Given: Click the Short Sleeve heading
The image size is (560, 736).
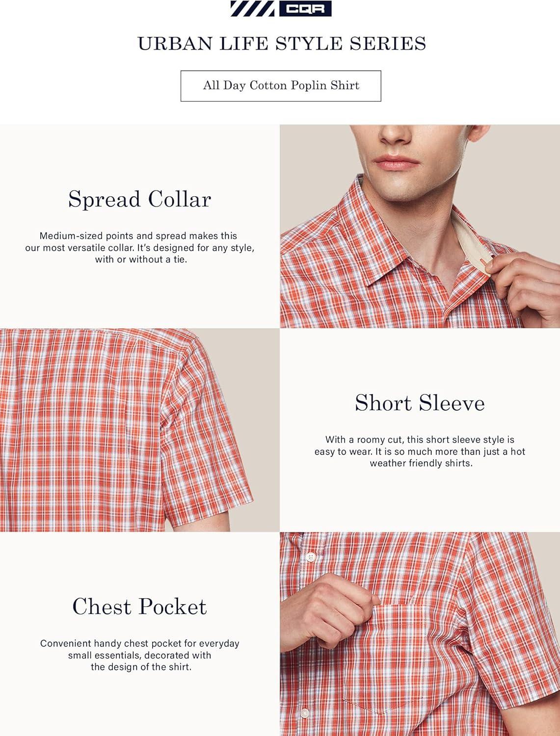Looking at the screenshot, I should pyautogui.click(x=420, y=403).
